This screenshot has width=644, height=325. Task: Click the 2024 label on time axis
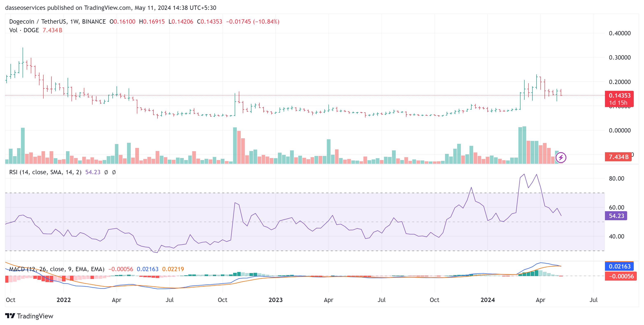pos(488,300)
